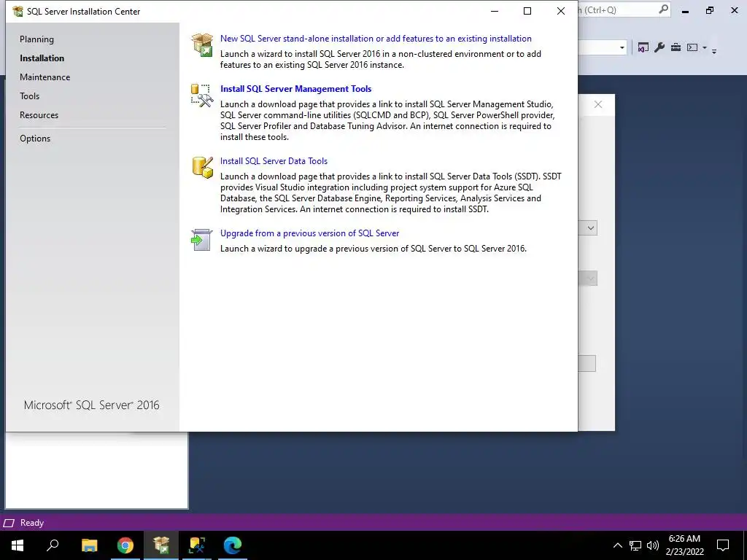
Task: Minimize the SQL Server Installation Center window
Action: pos(495,11)
